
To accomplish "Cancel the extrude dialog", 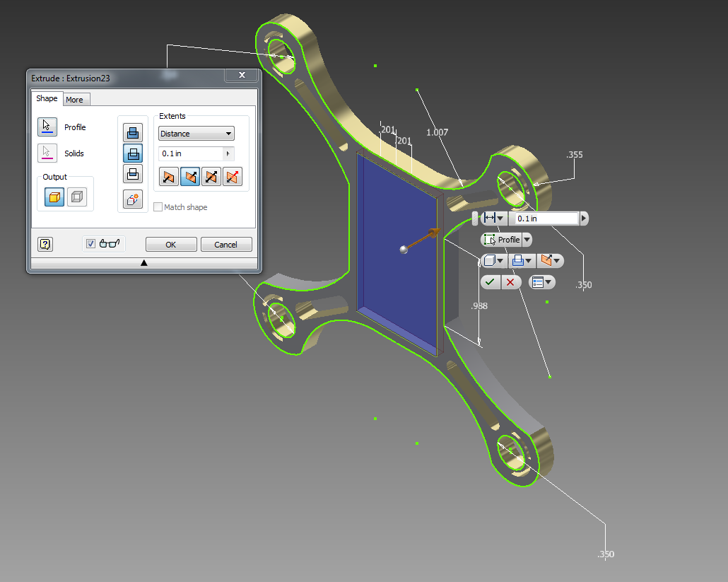I will (x=226, y=244).
